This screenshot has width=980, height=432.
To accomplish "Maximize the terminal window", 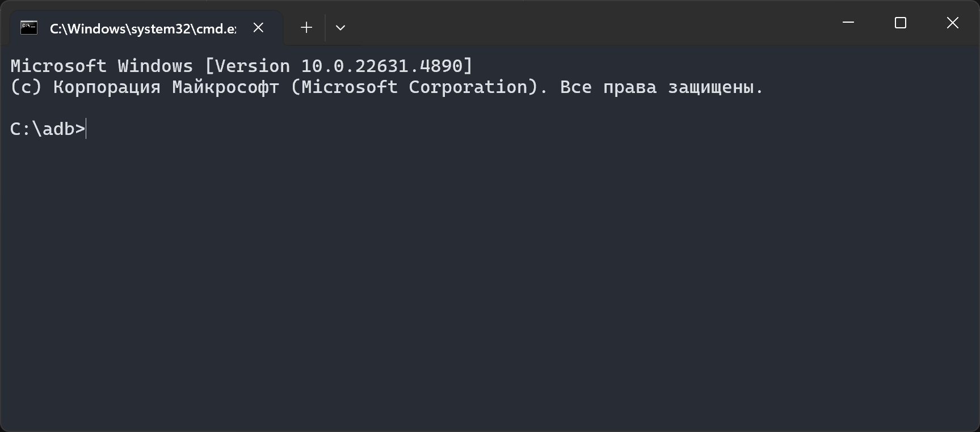I will [x=901, y=23].
